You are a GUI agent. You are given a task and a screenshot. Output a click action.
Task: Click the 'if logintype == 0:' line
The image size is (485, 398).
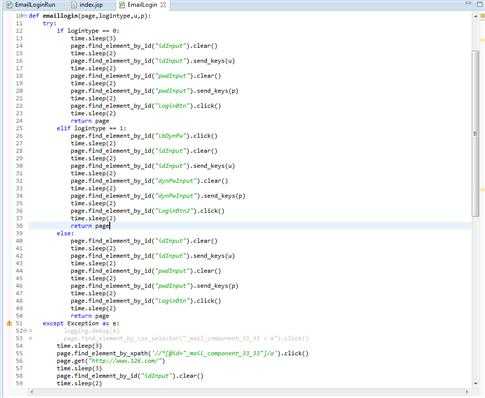pyautogui.click(x=88, y=31)
